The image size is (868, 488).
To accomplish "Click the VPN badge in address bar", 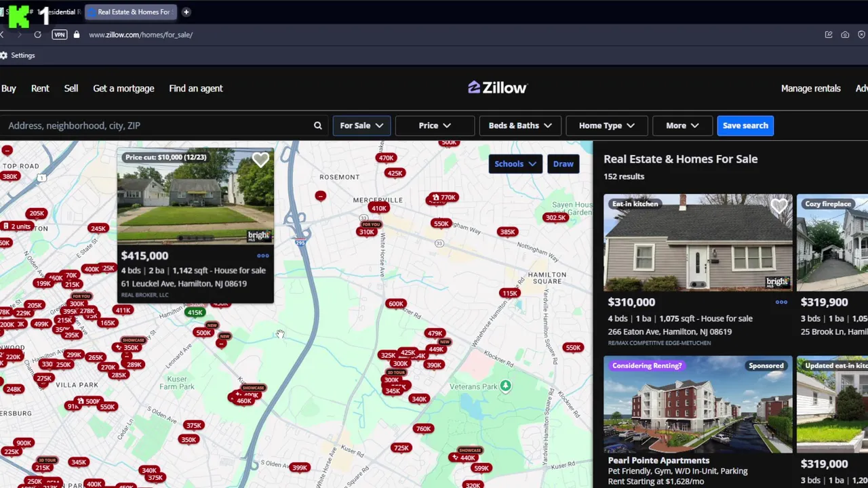I will tap(59, 35).
